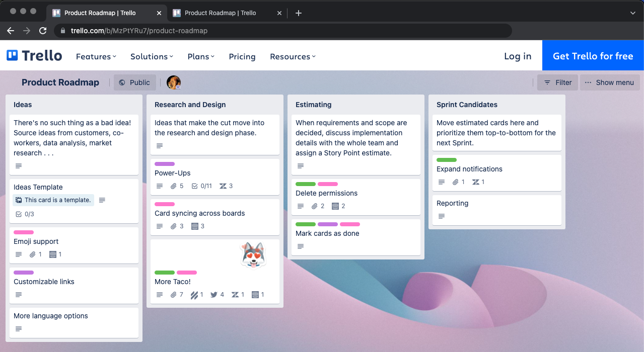The width and height of the screenshot is (644, 352).
Task: Click the Show menu button
Action: (x=610, y=82)
